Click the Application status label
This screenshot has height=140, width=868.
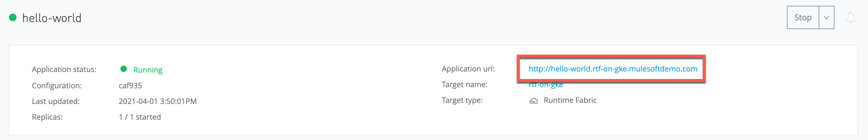pyautogui.click(x=64, y=69)
